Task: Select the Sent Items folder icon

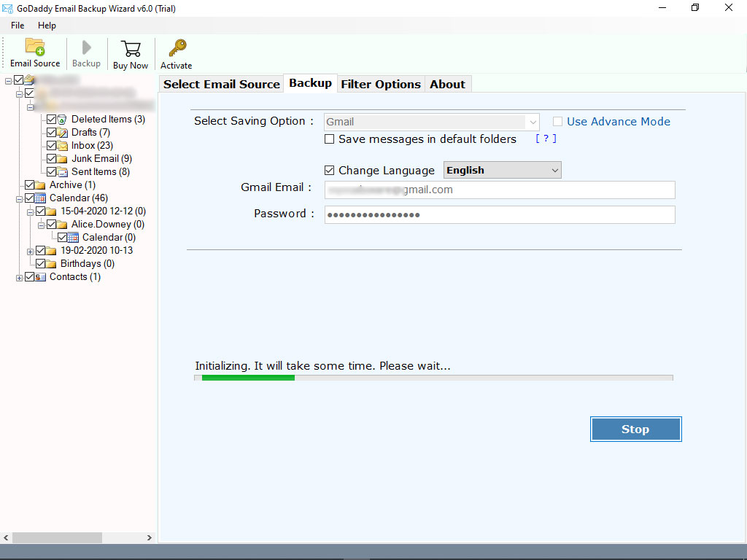Action: click(62, 172)
